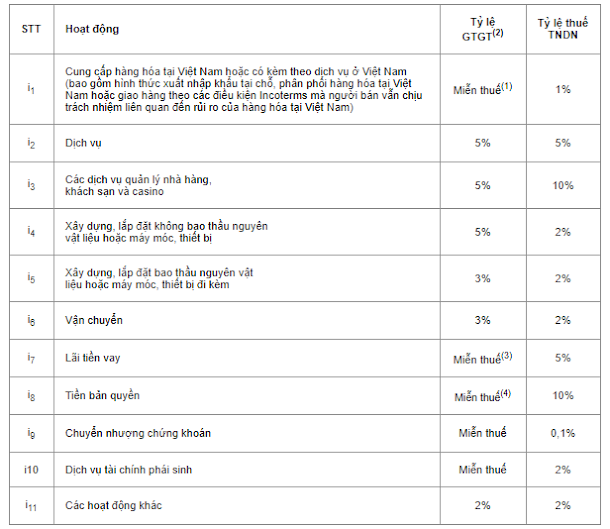
Task: Click the i10 row index cell
Action: tap(31, 470)
